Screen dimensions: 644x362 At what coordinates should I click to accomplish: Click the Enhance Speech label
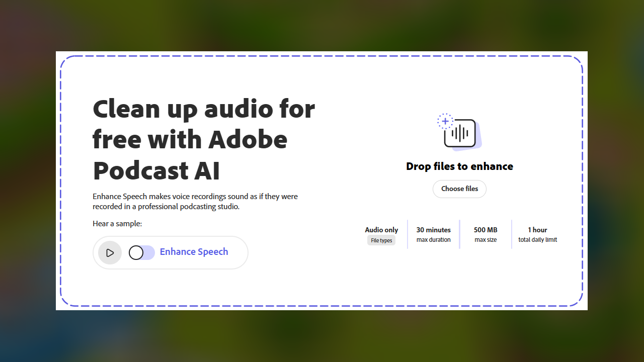(194, 252)
